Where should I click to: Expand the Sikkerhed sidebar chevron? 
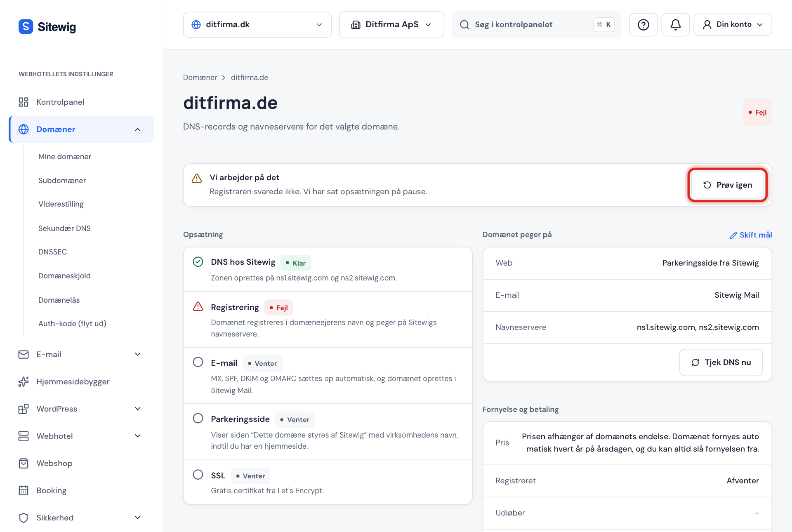pos(138,518)
